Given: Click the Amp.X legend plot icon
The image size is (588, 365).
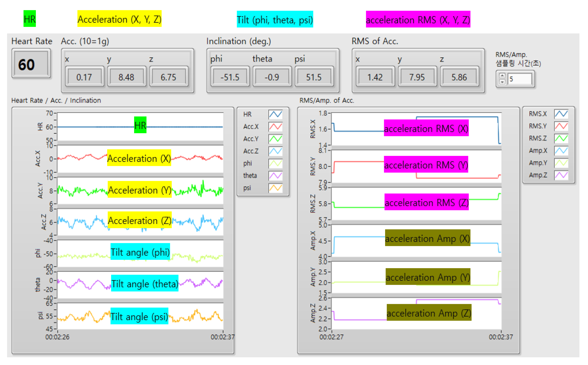Looking at the screenshot, I should click(561, 151).
